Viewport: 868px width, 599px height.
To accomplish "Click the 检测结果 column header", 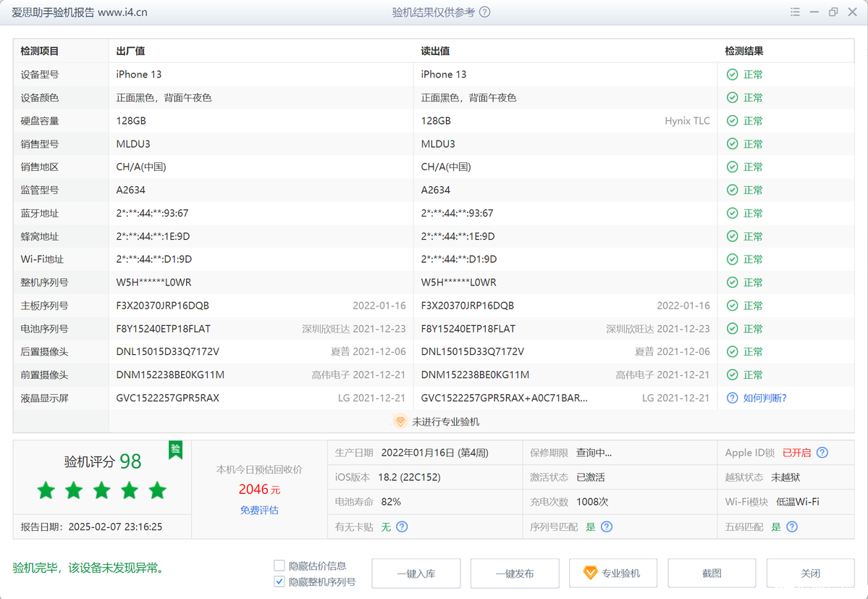I will pos(744,51).
